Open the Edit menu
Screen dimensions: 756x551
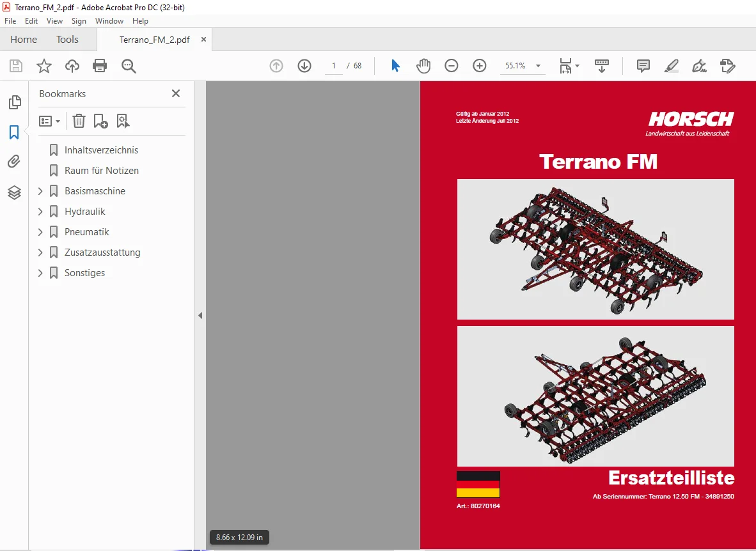tap(31, 21)
